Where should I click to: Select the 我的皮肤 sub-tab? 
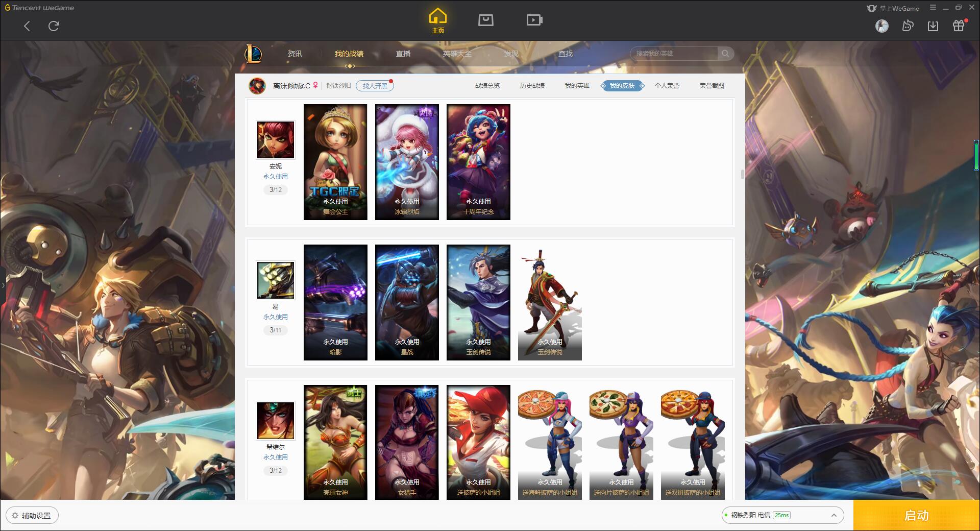pos(622,86)
